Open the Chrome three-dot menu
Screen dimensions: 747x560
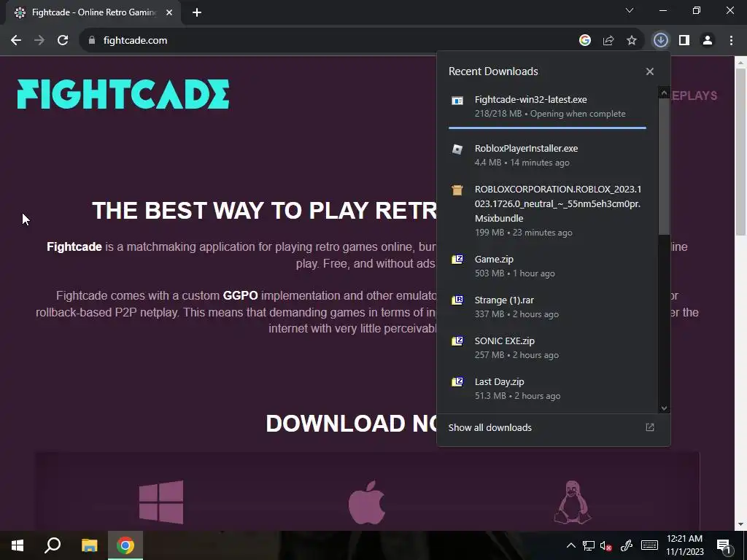coord(731,41)
